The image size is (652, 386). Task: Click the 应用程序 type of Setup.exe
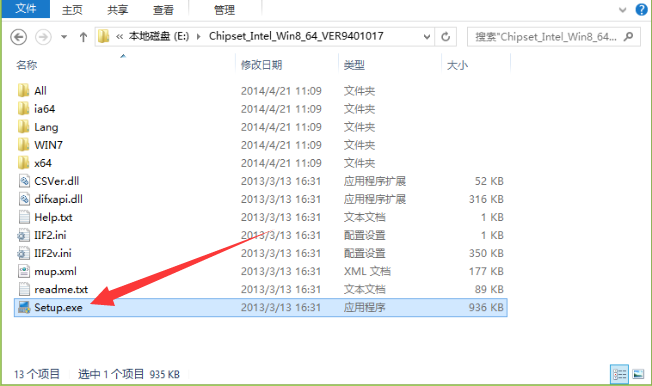(x=364, y=307)
